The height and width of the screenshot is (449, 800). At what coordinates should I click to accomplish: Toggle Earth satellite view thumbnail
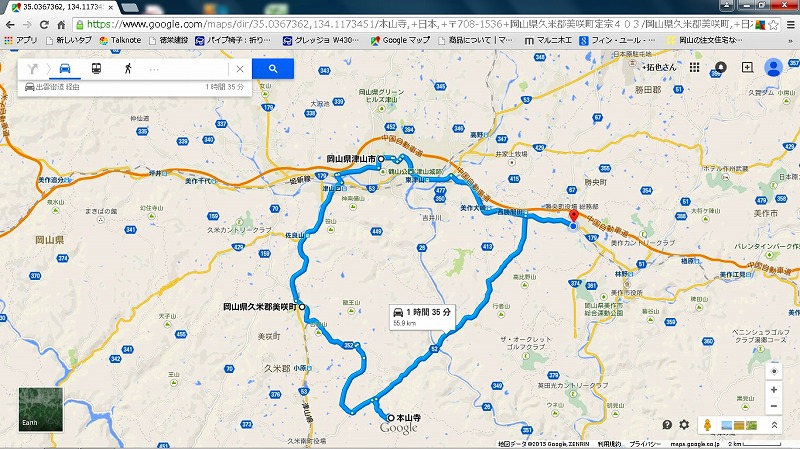[41, 409]
